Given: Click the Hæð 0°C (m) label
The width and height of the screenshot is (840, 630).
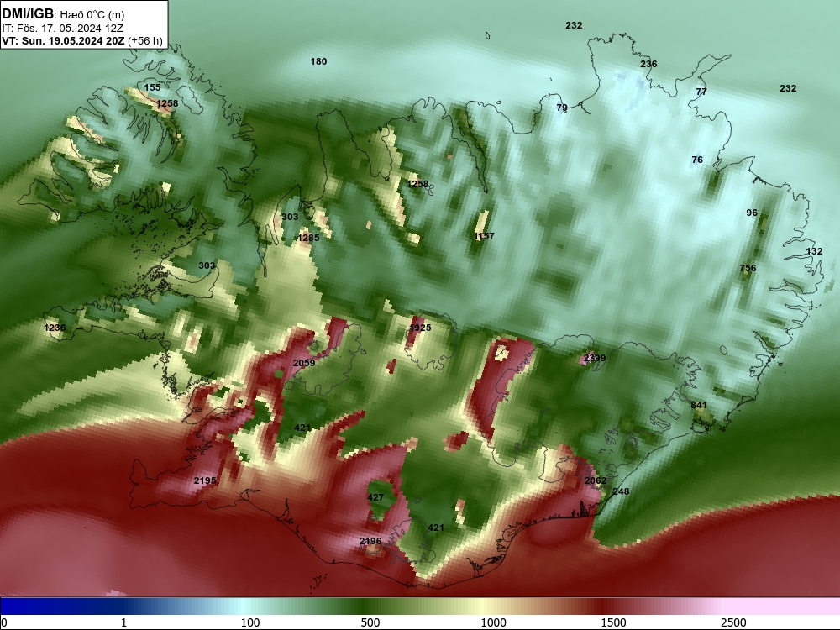Looking at the screenshot, I should (92, 14).
